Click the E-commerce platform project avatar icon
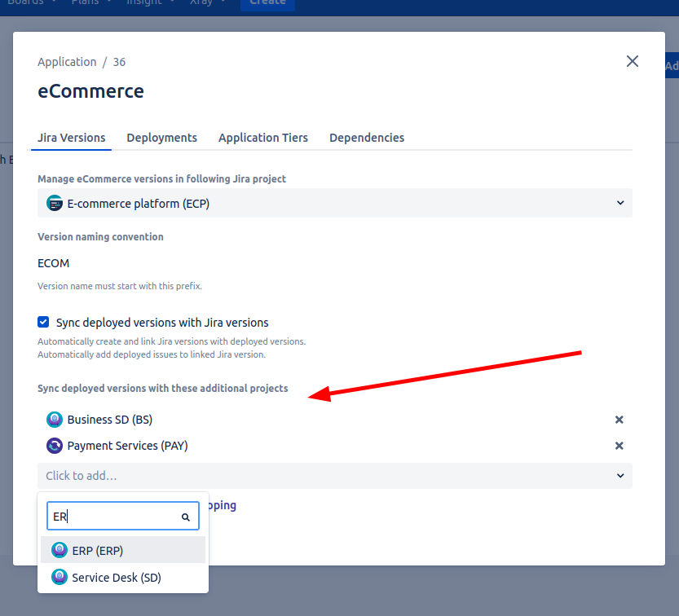Image resolution: width=679 pixels, height=616 pixels. [55, 204]
